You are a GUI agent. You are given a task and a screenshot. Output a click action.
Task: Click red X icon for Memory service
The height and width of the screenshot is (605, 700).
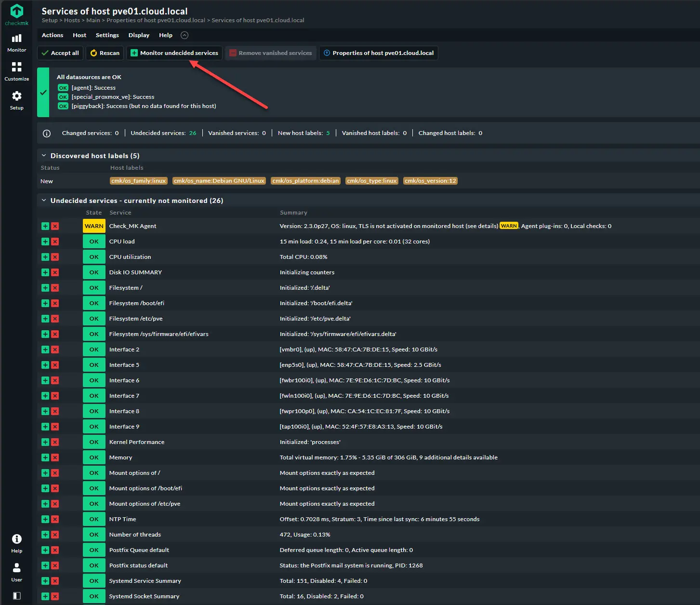(x=55, y=457)
